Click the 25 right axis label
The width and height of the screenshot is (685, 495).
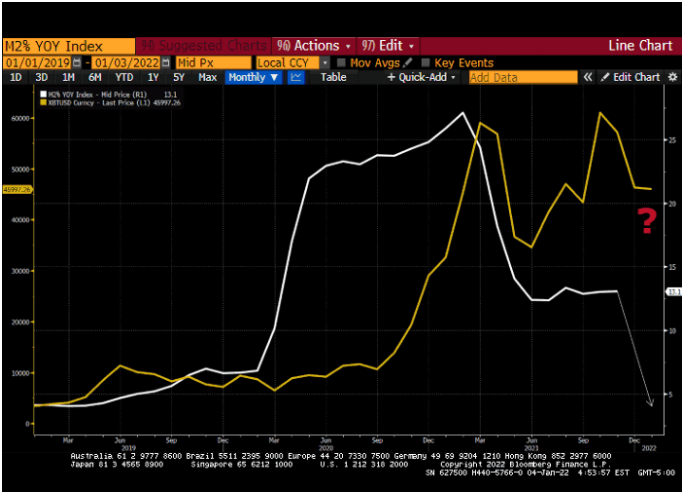(x=672, y=140)
